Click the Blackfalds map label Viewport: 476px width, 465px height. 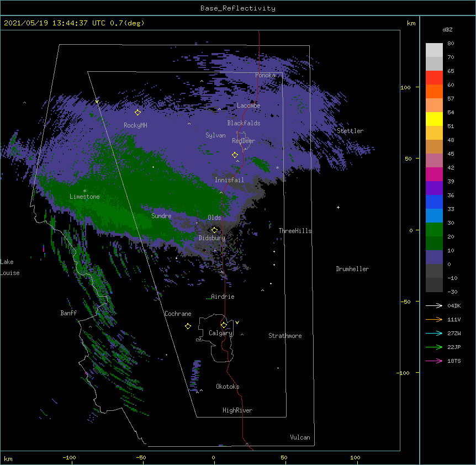(x=244, y=123)
